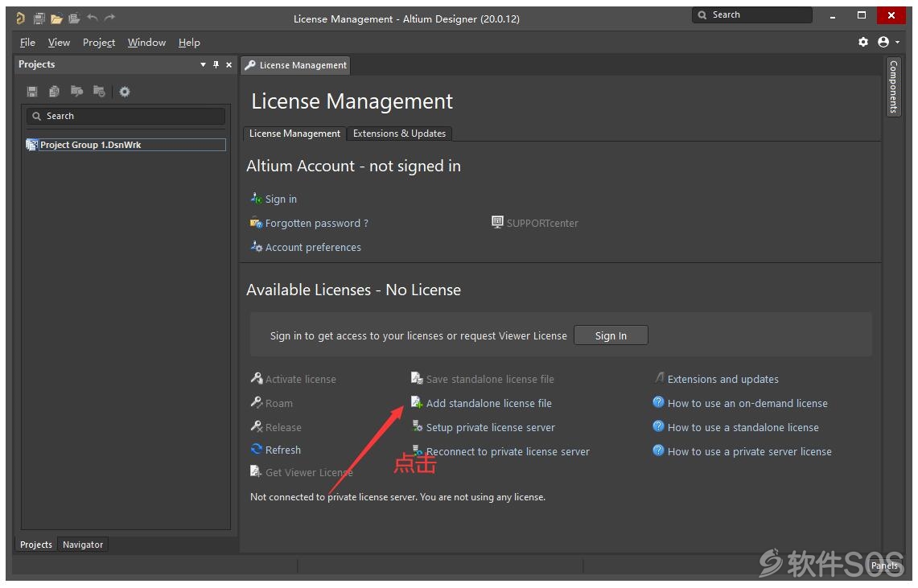The height and width of the screenshot is (588, 918).
Task: Open a project via the folder icon
Action: point(56,19)
